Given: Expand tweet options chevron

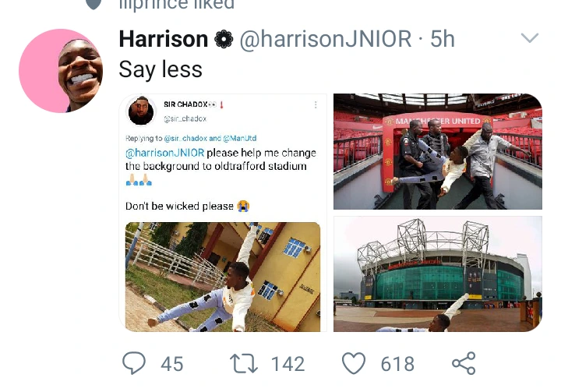Looking at the screenshot, I should click(530, 37).
